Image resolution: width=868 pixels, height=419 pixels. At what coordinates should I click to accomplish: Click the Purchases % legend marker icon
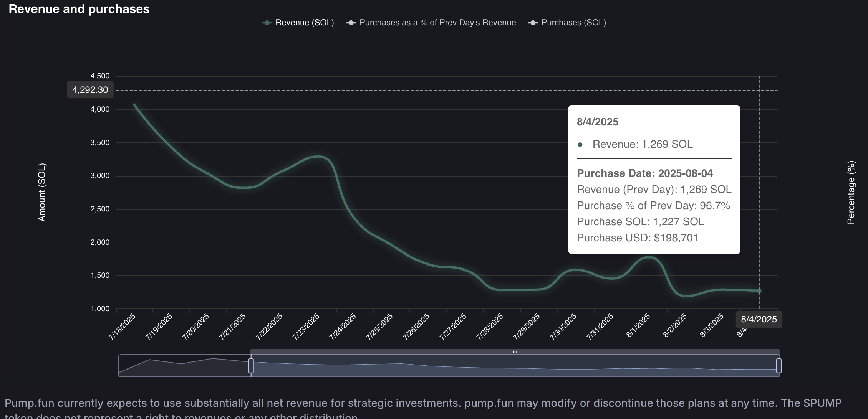(351, 23)
